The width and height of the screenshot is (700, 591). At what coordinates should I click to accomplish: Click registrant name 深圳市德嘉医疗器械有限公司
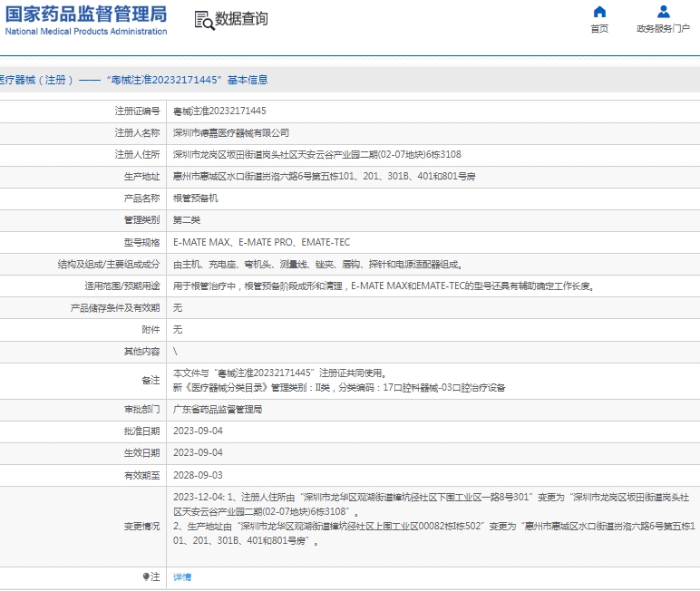coord(231,133)
